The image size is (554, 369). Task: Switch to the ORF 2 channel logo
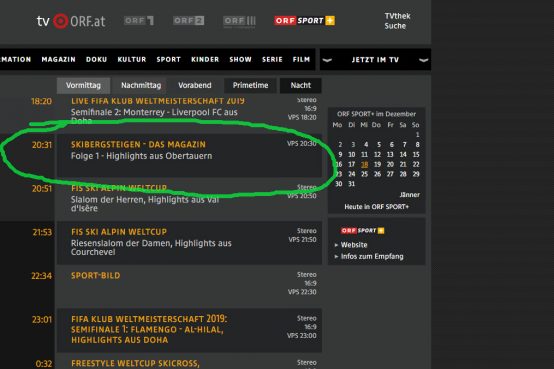[x=189, y=21]
